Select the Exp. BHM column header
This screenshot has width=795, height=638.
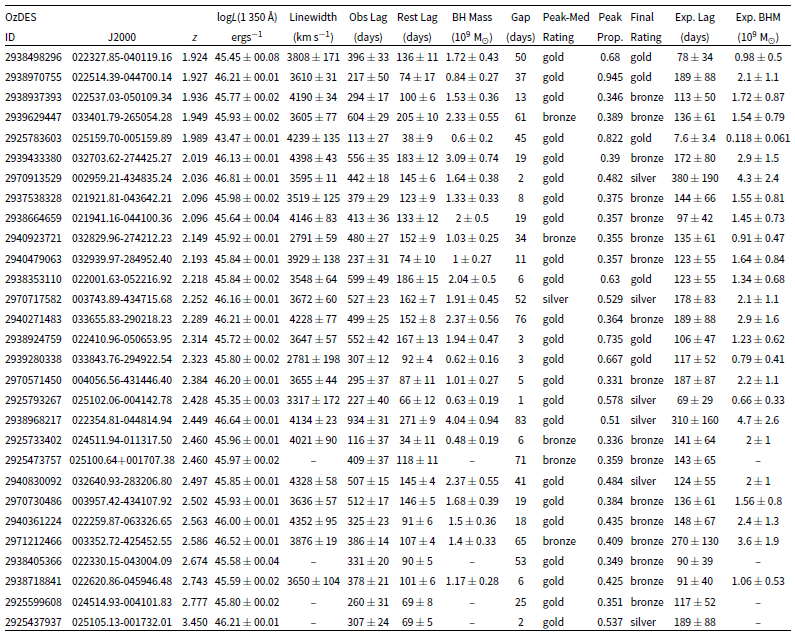click(x=758, y=27)
